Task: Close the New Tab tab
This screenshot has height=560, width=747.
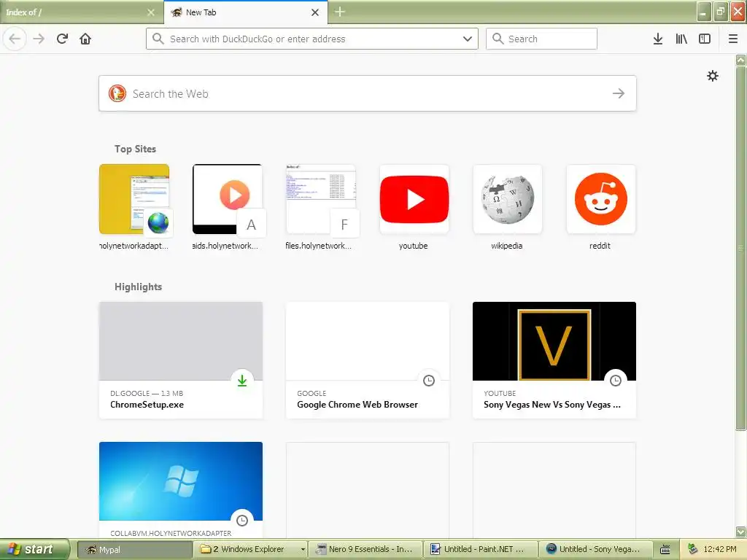Action: tap(315, 12)
